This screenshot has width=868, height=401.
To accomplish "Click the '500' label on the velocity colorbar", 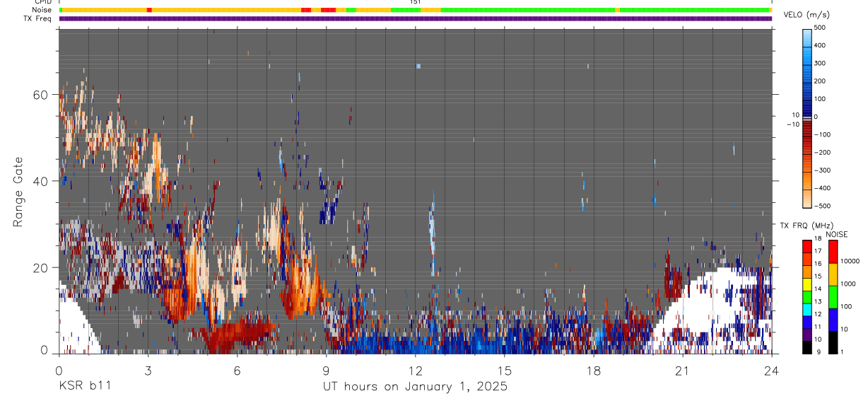I will (x=819, y=28).
